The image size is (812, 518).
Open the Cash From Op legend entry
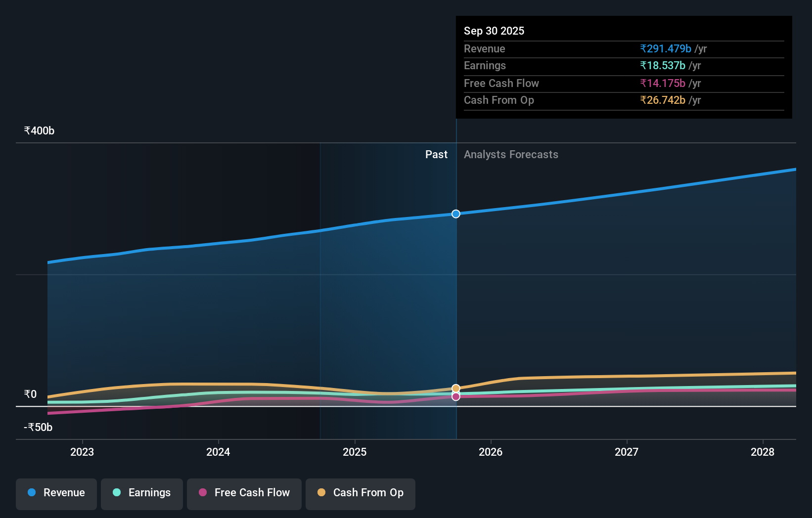click(360, 494)
